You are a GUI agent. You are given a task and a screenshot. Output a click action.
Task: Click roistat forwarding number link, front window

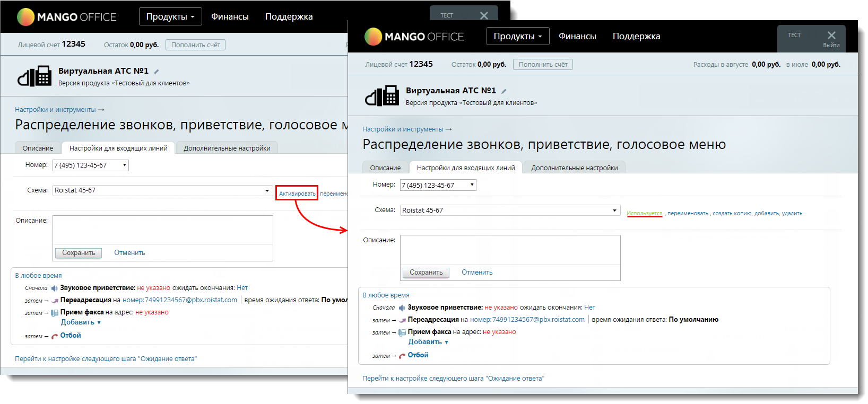(527, 320)
